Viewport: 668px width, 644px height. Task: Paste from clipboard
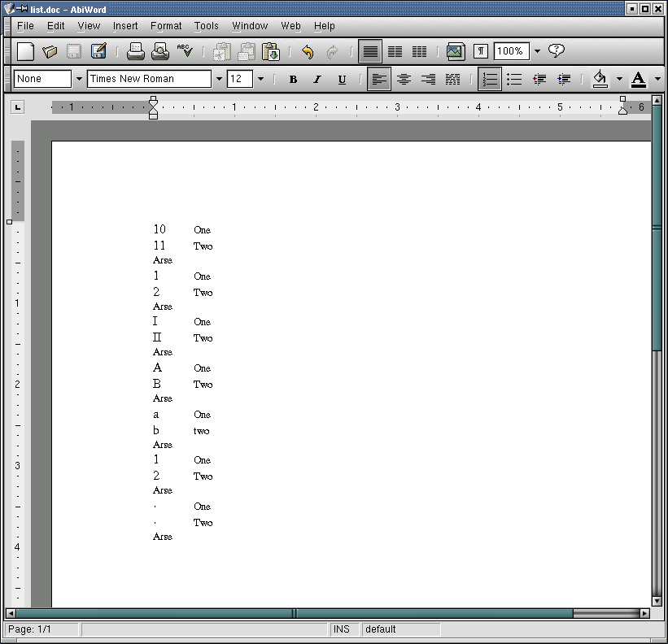tap(271, 51)
